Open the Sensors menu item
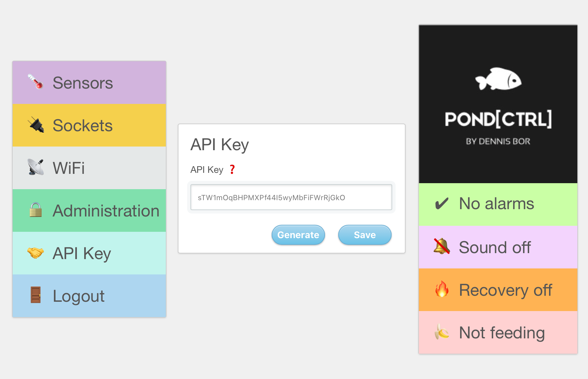Screen dimensions: 588x379 click(x=89, y=83)
